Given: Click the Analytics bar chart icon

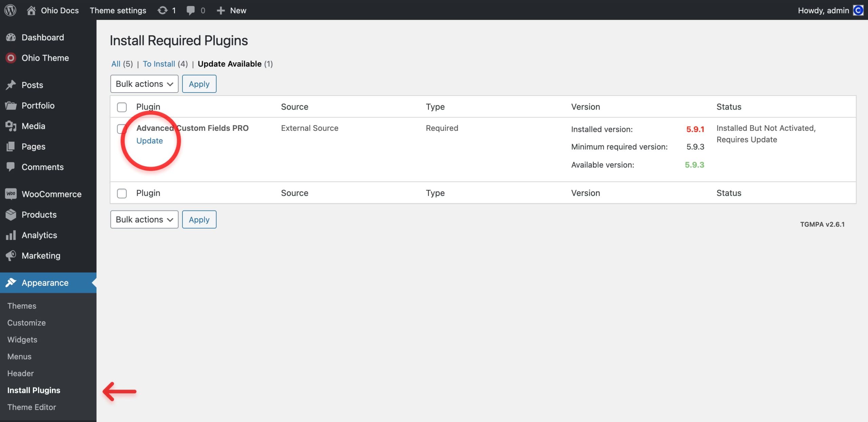Looking at the screenshot, I should [11, 235].
